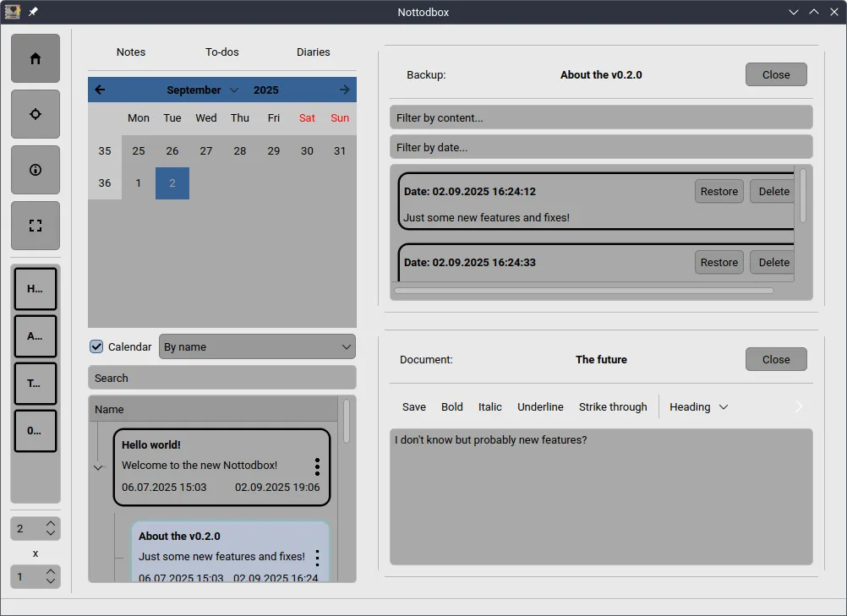Viewport: 847px width, 616px height.
Task: Go to next month arrow
Action: tap(344, 90)
